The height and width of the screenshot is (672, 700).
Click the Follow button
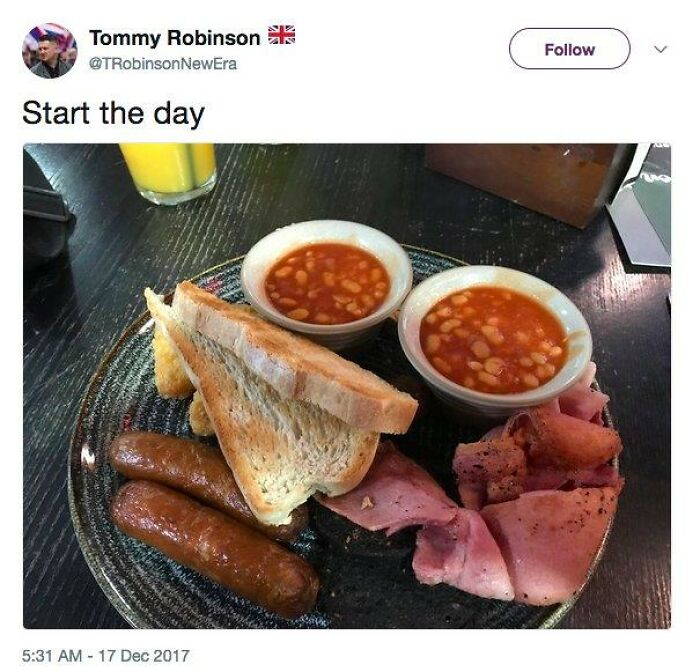(569, 49)
